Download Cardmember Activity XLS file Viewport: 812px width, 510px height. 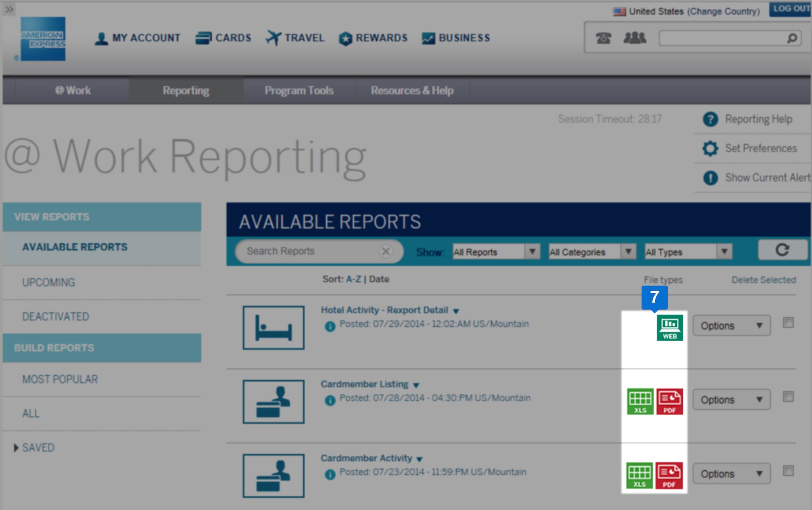[640, 475]
